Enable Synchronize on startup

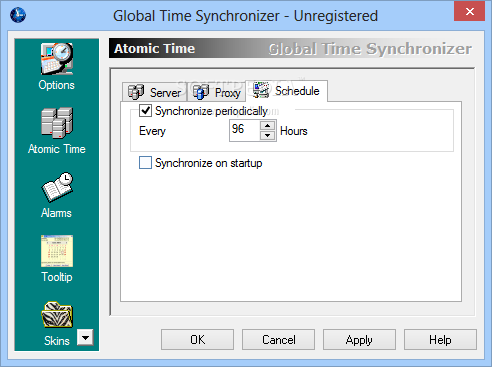tap(145, 163)
